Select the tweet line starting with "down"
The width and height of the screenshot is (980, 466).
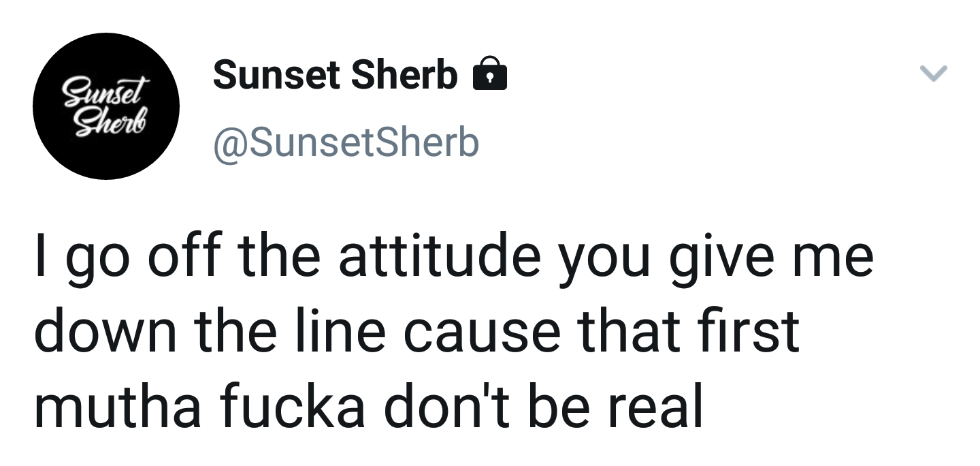coord(416,332)
